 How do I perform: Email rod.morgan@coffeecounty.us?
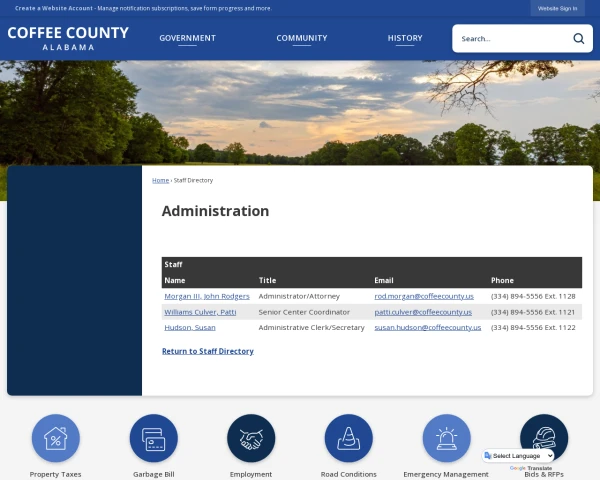[424, 297]
